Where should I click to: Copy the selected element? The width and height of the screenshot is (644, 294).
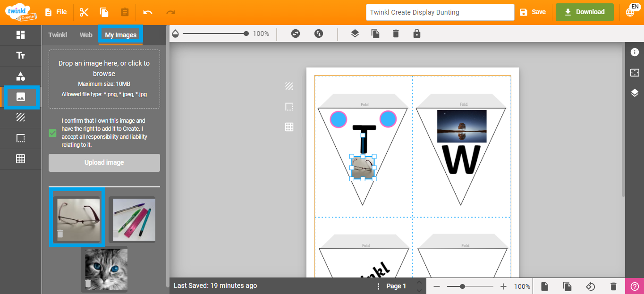click(104, 12)
